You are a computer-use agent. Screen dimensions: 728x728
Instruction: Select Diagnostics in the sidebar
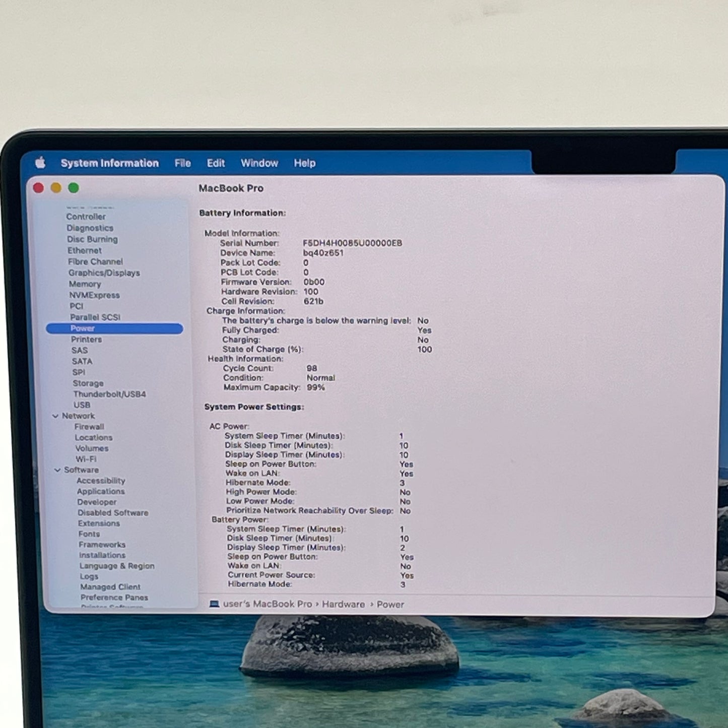[x=90, y=228]
